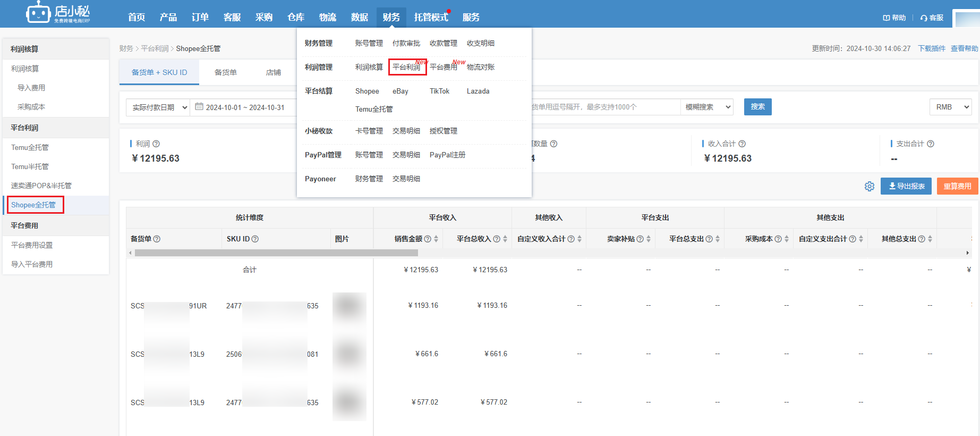Switch to the 店铺 tab

click(274, 72)
